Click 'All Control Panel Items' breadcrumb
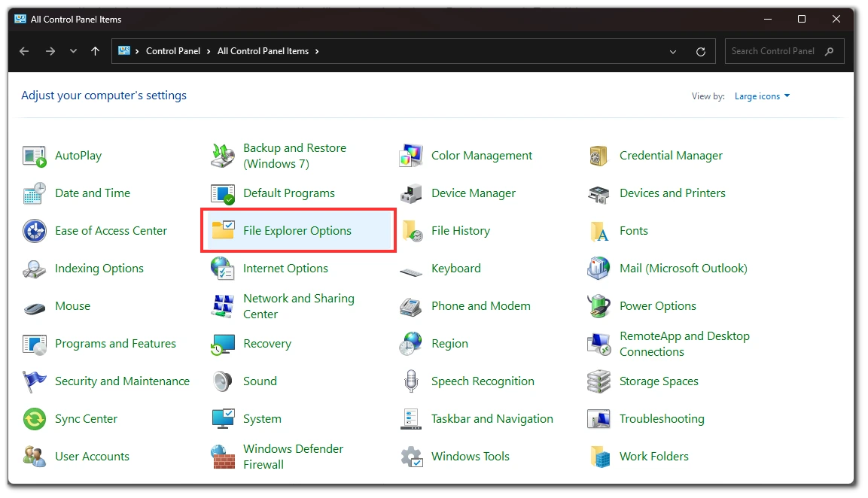Image resolution: width=868 pixels, height=498 pixels. click(x=263, y=51)
